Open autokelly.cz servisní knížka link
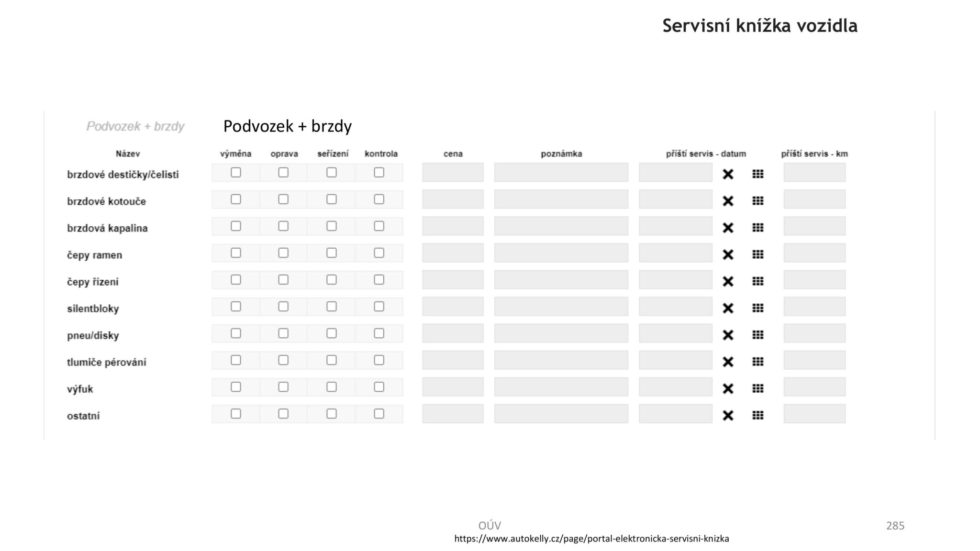This screenshot has width=980, height=551. point(591,539)
